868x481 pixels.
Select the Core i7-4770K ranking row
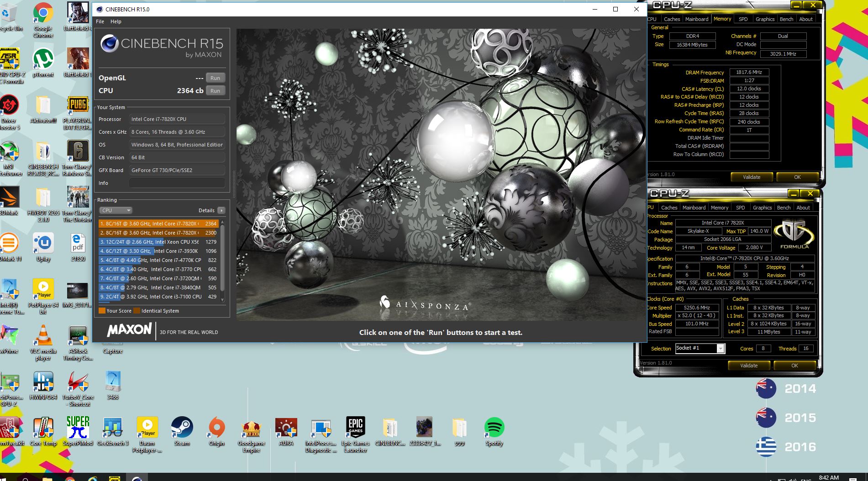point(158,260)
